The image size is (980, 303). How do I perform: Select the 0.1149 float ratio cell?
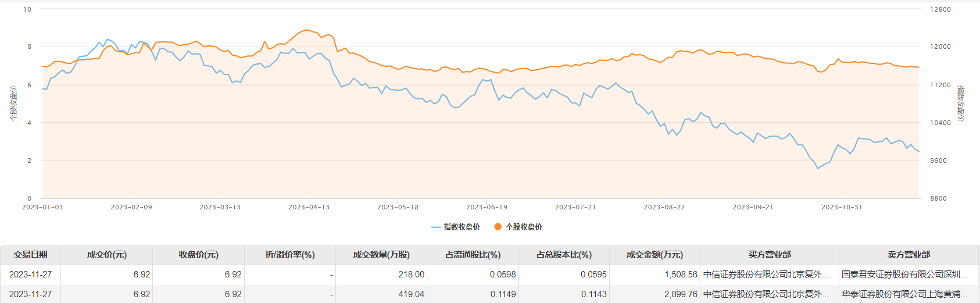tap(473, 294)
